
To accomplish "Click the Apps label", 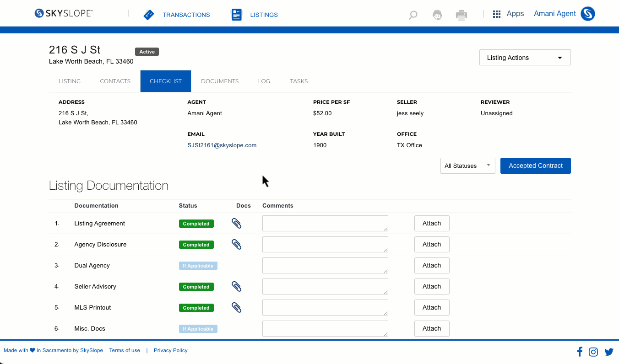I will click(515, 14).
